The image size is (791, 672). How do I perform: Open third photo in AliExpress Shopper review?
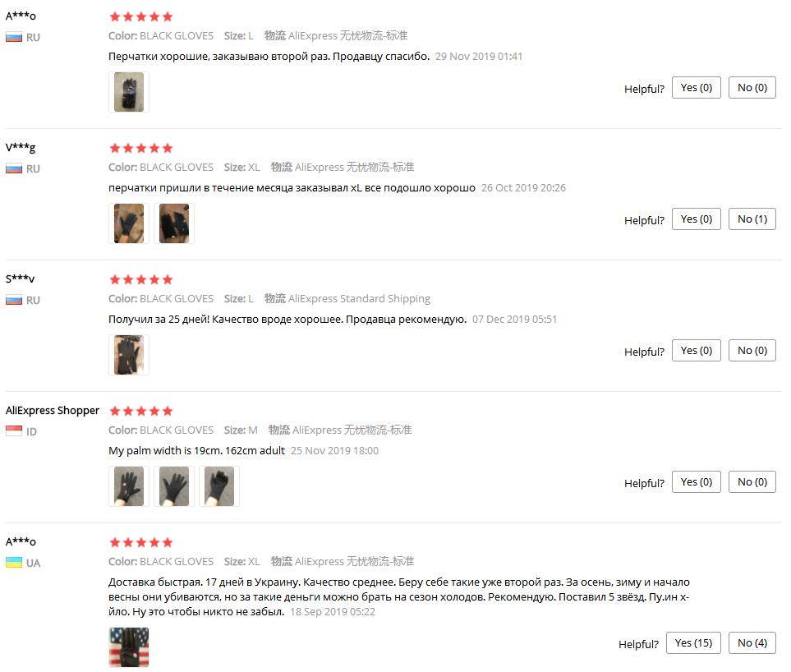pyautogui.click(x=219, y=486)
